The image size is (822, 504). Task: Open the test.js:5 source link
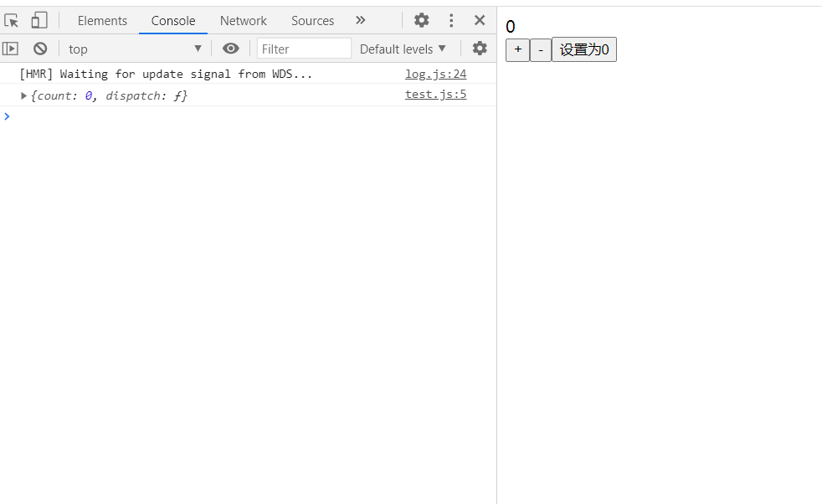pyautogui.click(x=435, y=95)
